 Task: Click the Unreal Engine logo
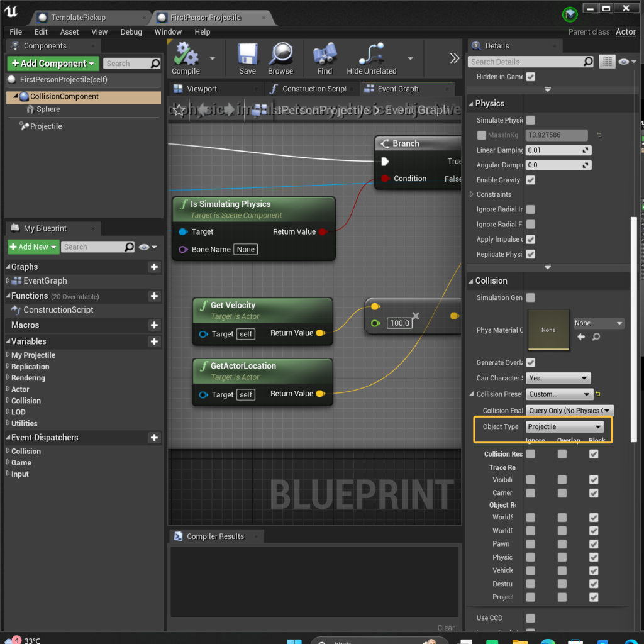(11, 11)
